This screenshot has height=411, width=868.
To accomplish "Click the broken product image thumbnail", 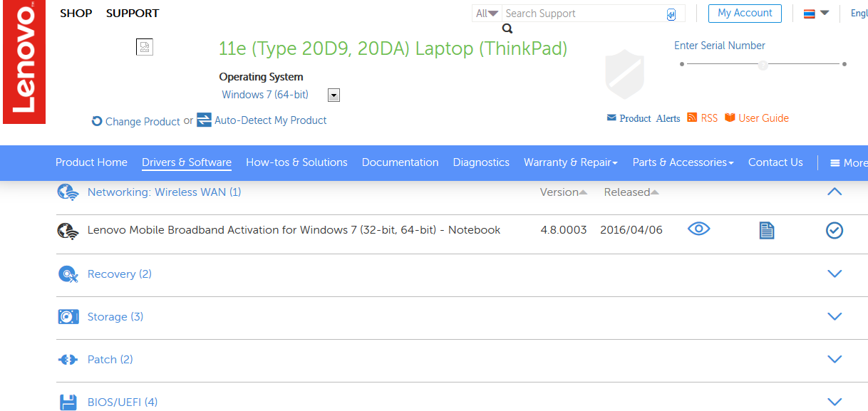I will pyautogui.click(x=145, y=47).
